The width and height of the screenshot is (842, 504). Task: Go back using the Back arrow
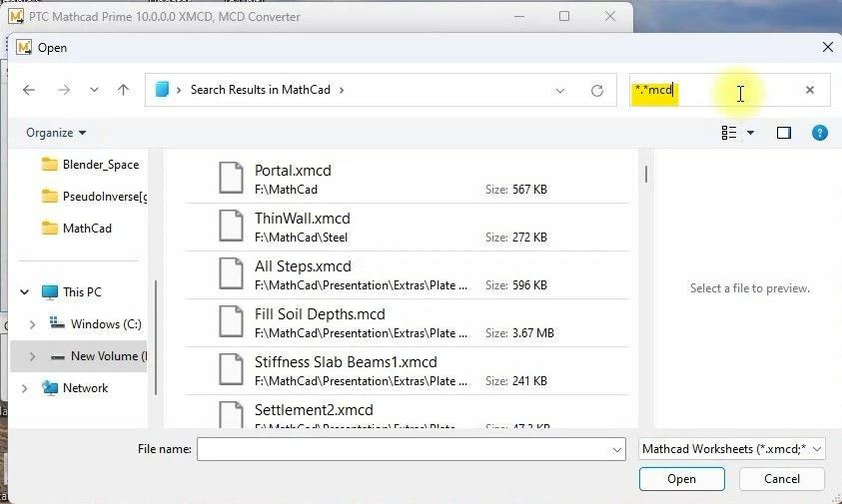29,90
